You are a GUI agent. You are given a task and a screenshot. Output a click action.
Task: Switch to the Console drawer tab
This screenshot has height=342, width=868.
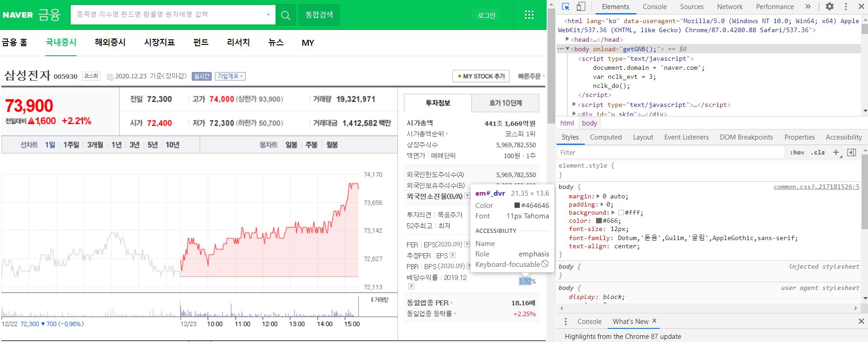(589, 321)
